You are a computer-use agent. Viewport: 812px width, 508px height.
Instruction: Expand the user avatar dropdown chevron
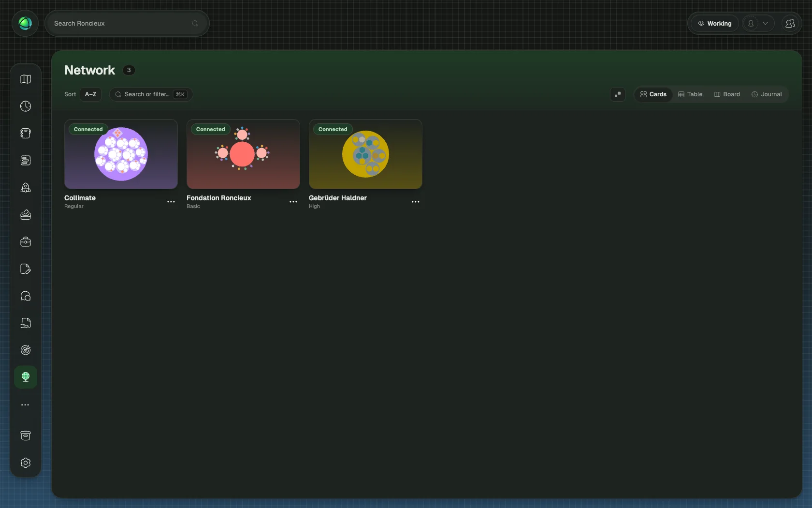coord(765,23)
